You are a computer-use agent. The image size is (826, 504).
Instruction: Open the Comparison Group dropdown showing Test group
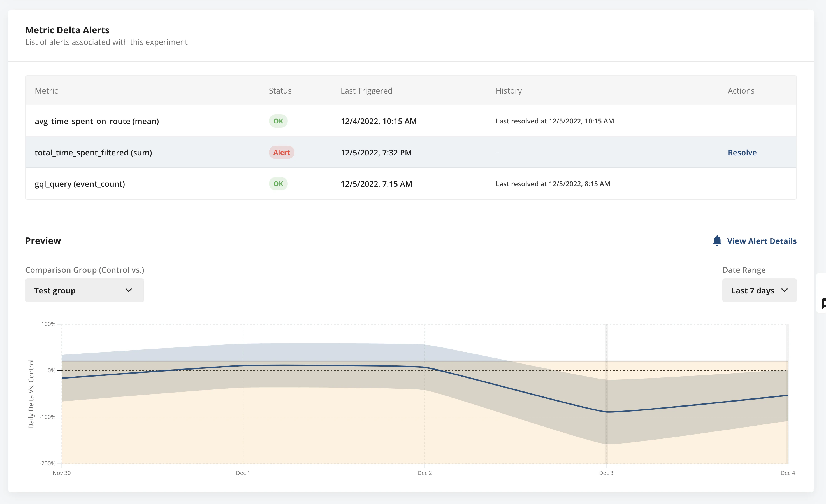[x=84, y=290]
